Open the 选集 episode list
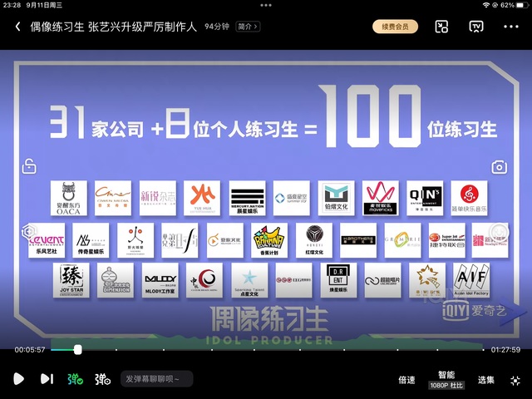The height and width of the screenshot is (399, 532). tap(486, 380)
